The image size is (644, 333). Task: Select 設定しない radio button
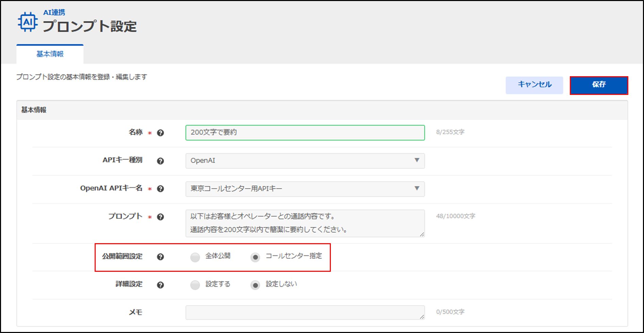tap(255, 285)
